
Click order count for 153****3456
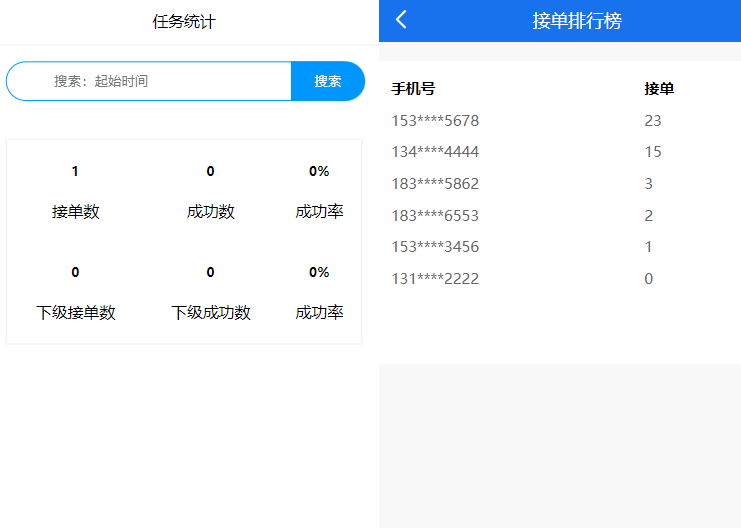pos(648,247)
